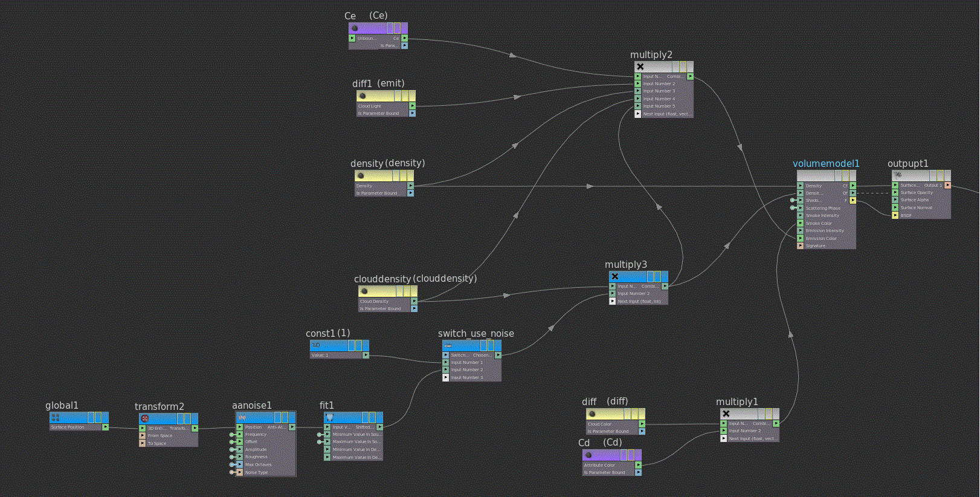The image size is (980, 497).
Task: Click 'Input Number 4' on multiply2
Action: [659, 99]
